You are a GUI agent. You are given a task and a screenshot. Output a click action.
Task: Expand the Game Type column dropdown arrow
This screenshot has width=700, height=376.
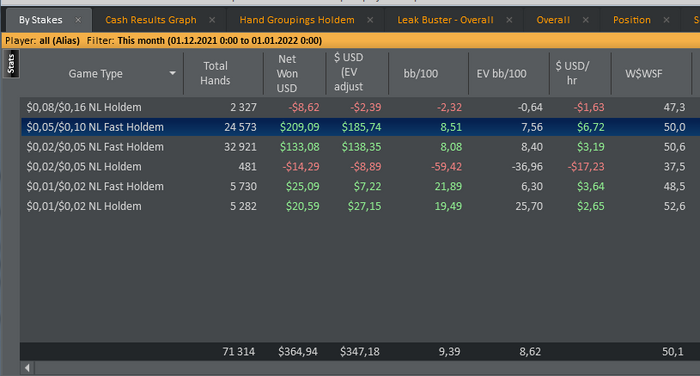tap(172, 73)
